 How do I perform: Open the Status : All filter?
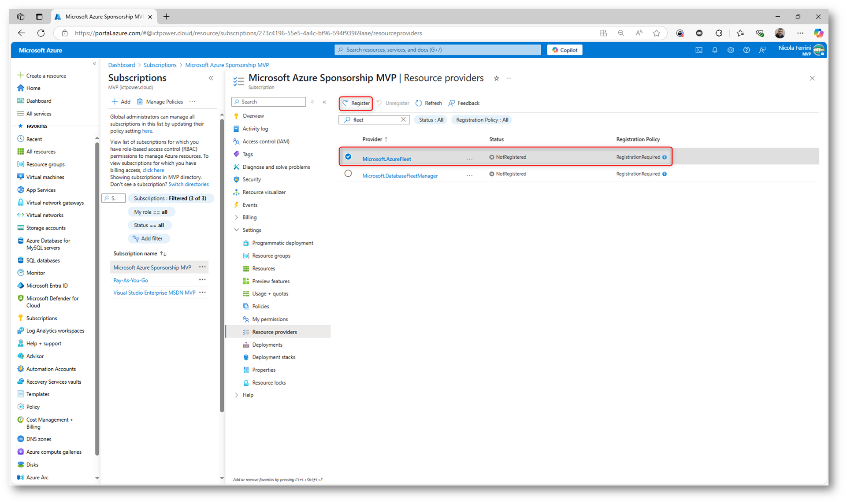tap(431, 120)
